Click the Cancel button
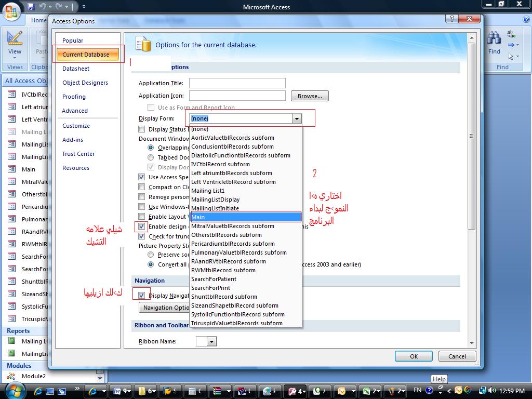 click(457, 356)
